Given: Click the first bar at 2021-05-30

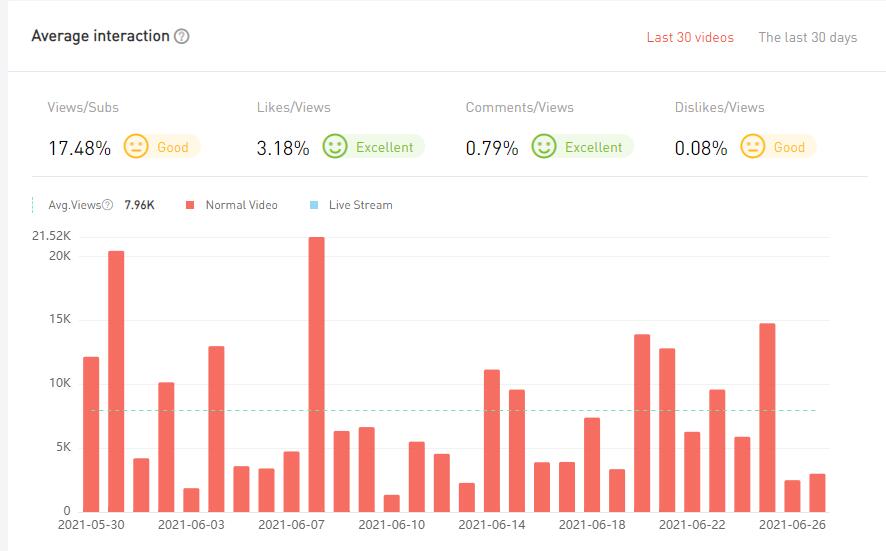Looking at the screenshot, I should click(91, 433).
